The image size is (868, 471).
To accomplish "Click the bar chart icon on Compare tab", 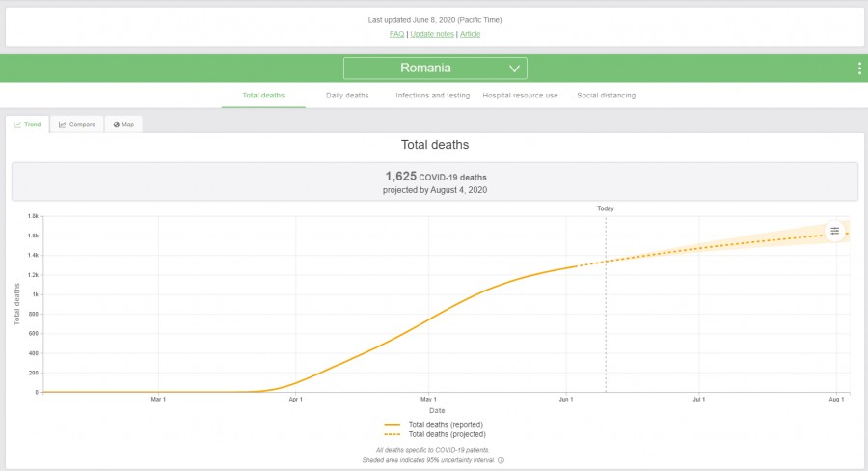I will pos(62,125).
